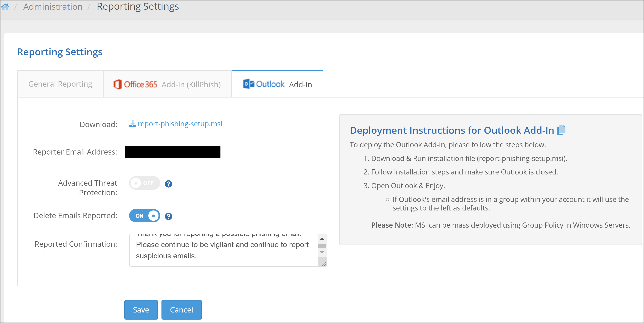The image size is (644, 323).
Task: Download report-phishing-setup.msi file link
Action: [180, 124]
